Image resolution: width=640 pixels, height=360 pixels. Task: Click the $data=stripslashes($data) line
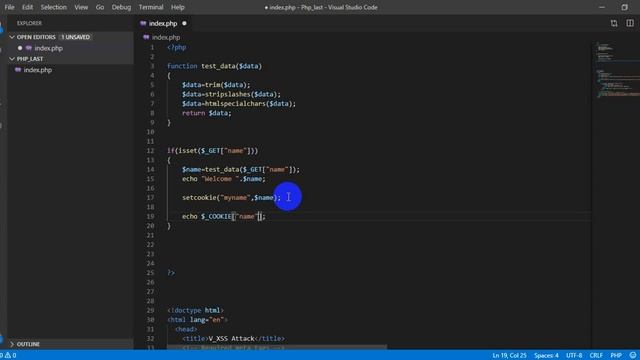231,94
